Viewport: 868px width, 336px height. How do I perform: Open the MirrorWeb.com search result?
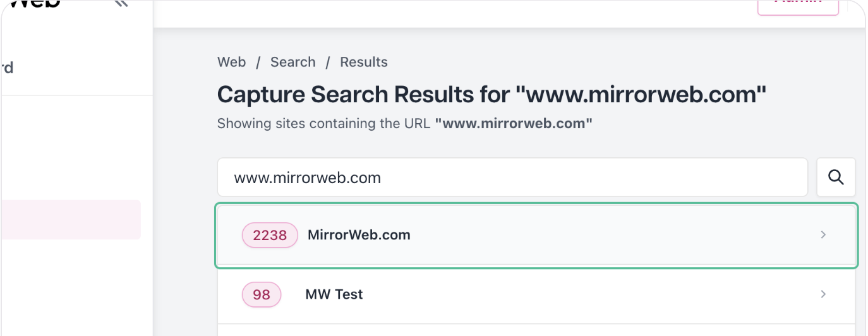(x=536, y=235)
